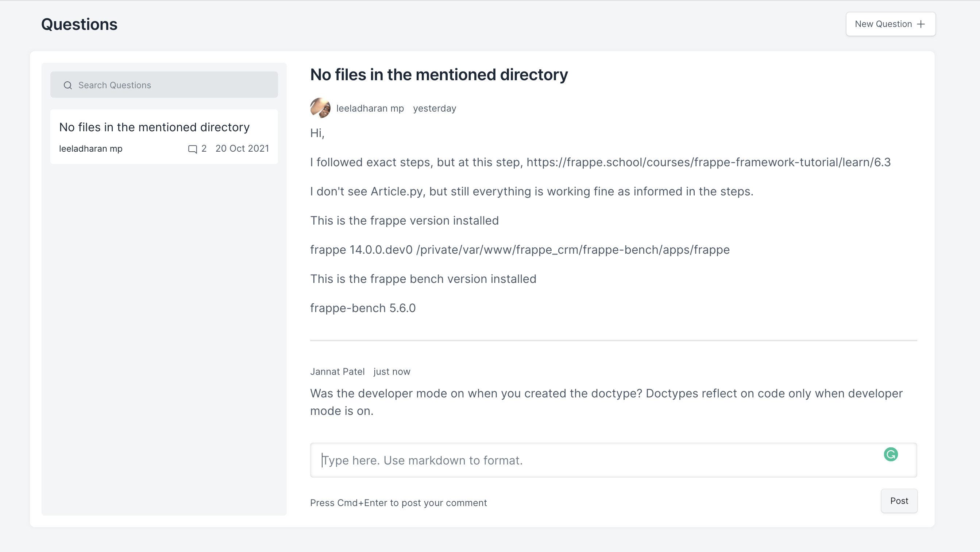Viewport: 980px width, 552px height.
Task: Click author name leeladharan mp beside avatar
Action: click(370, 108)
